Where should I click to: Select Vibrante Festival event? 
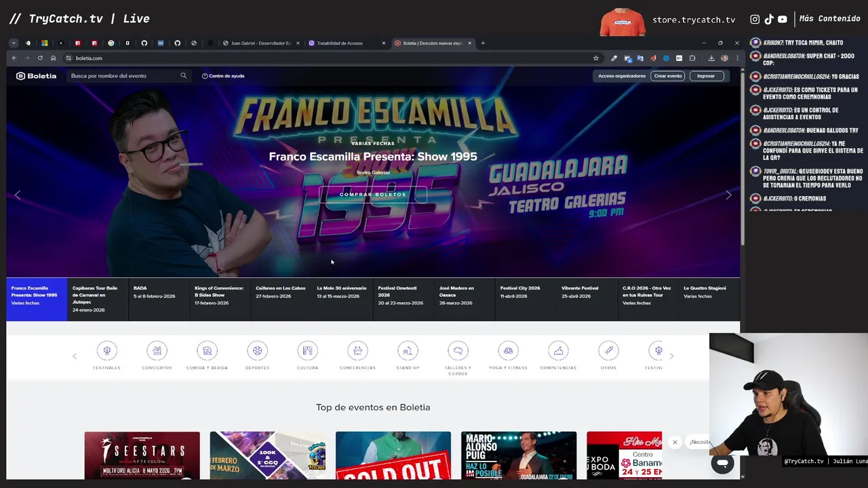click(x=587, y=299)
